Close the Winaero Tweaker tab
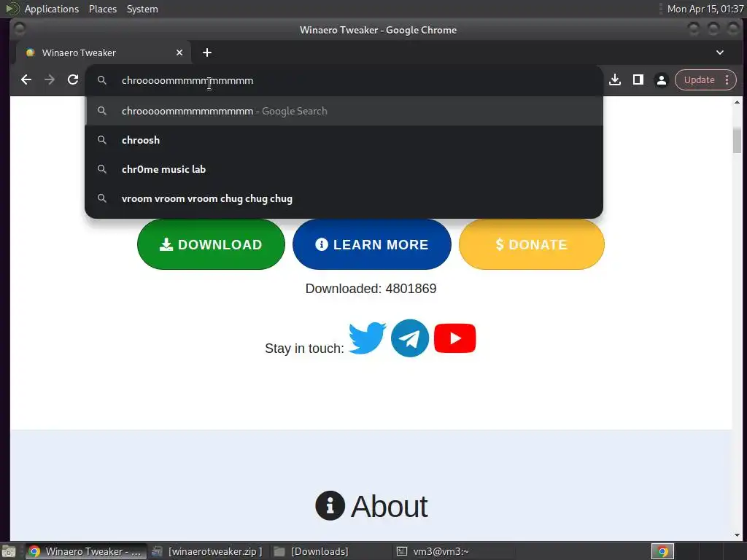This screenshot has width=747, height=560. click(x=179, y=52)
